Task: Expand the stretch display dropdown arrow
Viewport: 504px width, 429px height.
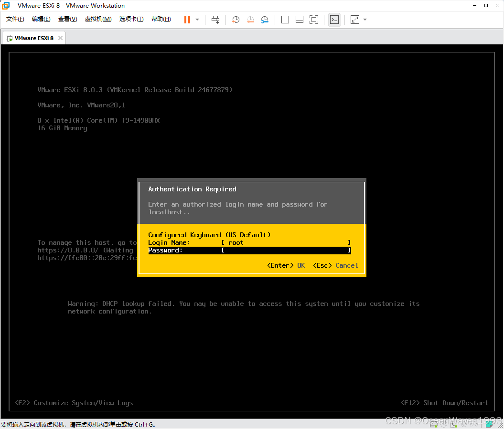Action: (x=365, y=20)
